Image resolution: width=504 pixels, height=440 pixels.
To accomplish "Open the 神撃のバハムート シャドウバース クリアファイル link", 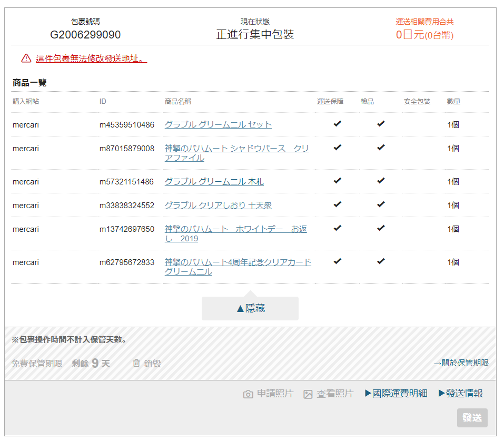I will click(x=236, y=153).
